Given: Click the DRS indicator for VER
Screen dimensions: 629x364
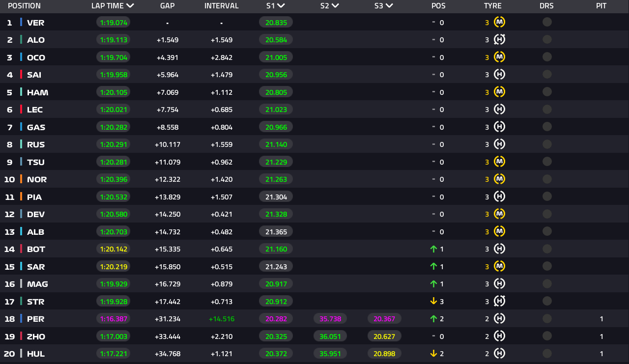Looking at the screenshot, I should pos(547,22).
